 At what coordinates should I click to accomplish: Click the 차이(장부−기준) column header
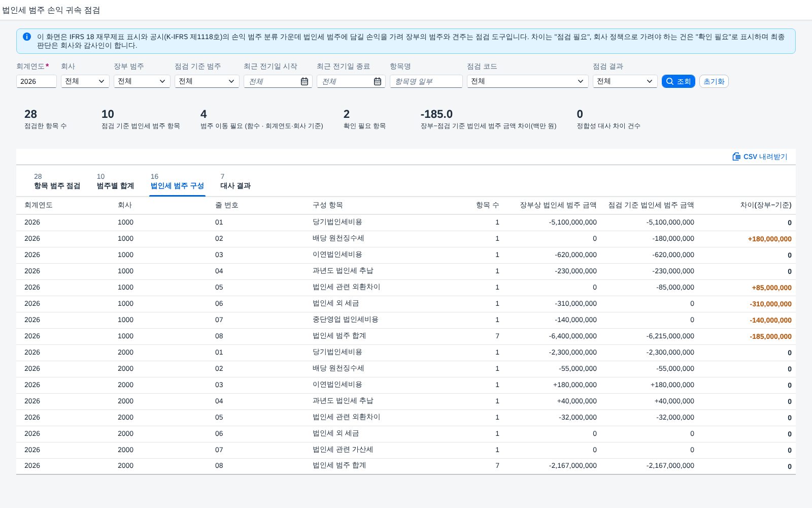(x=766, y=205)
